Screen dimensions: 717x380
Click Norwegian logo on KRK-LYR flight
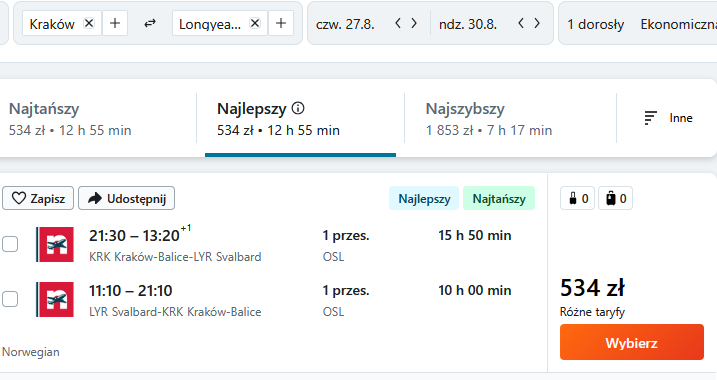(55, 245)
